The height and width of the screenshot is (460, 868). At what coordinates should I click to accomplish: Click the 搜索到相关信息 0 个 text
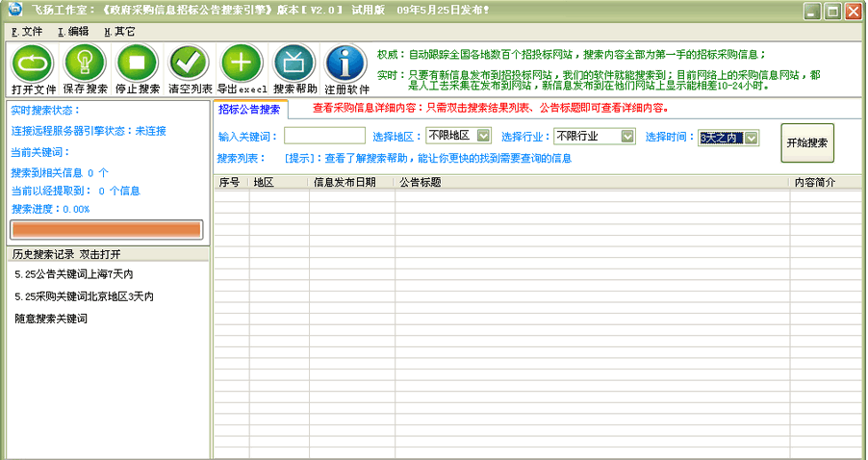coord(60,173)
